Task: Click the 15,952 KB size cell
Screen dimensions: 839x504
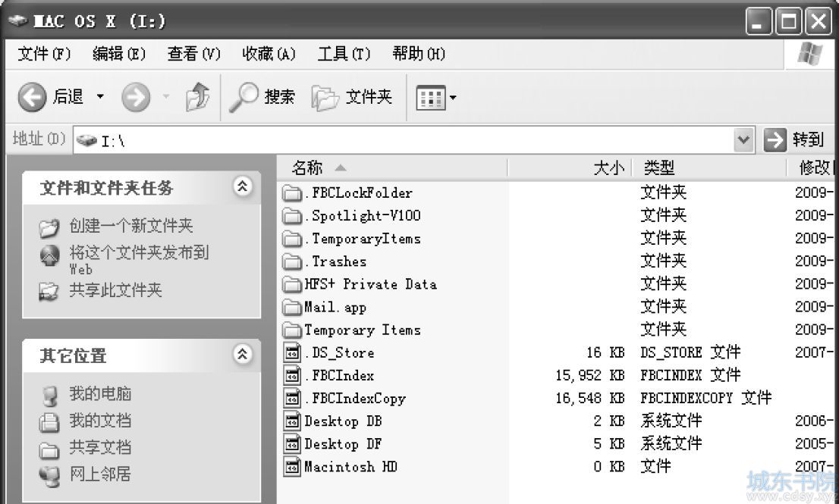Action: [589, 375]
